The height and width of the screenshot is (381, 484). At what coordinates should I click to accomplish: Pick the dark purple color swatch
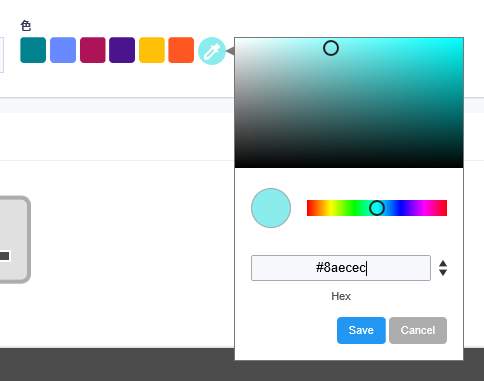(x=122, y=50)
